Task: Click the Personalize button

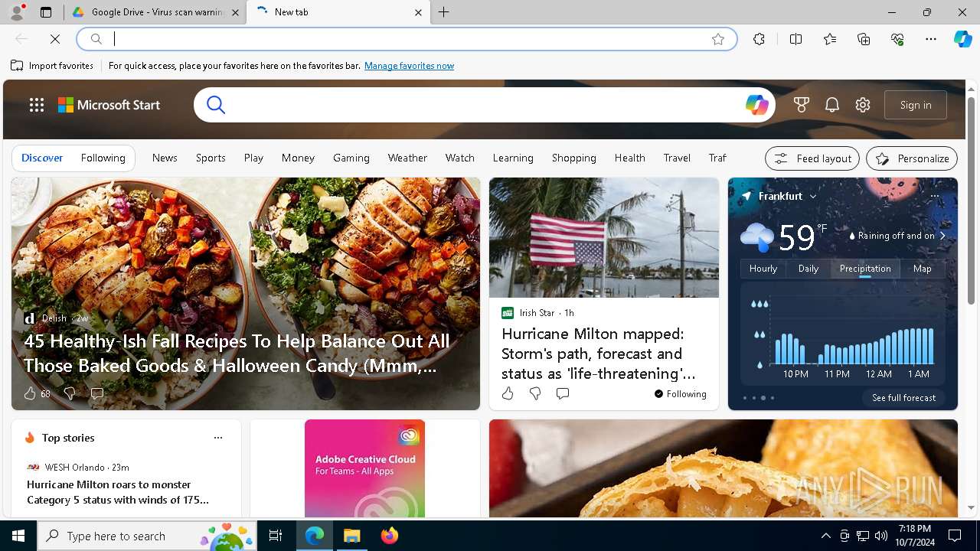Action: coord(912,158)
